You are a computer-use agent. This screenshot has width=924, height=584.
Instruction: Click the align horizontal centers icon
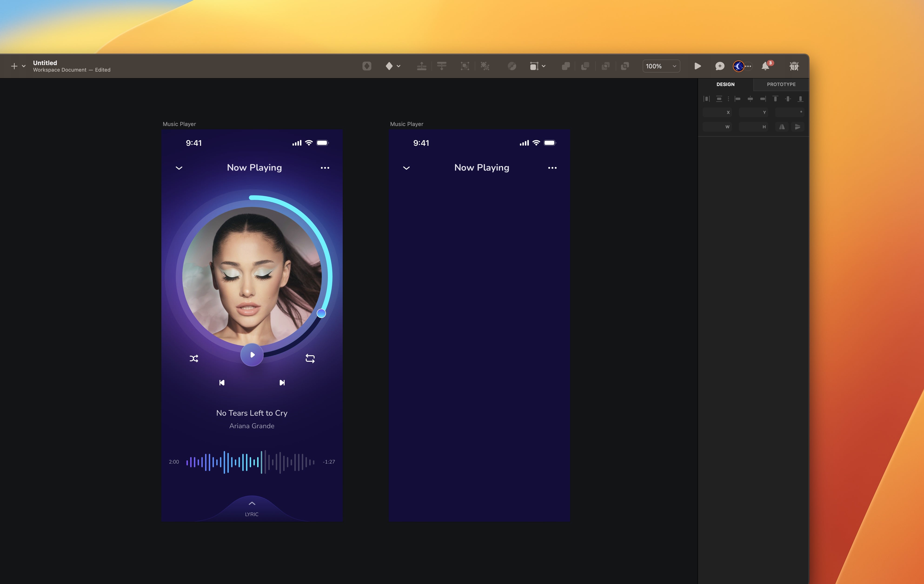click(750, 99)
